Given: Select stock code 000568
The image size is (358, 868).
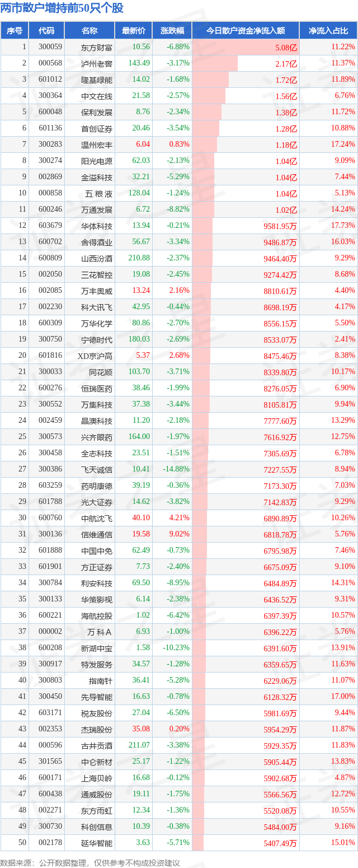Looking at the screenshot, I should point(50,63).
